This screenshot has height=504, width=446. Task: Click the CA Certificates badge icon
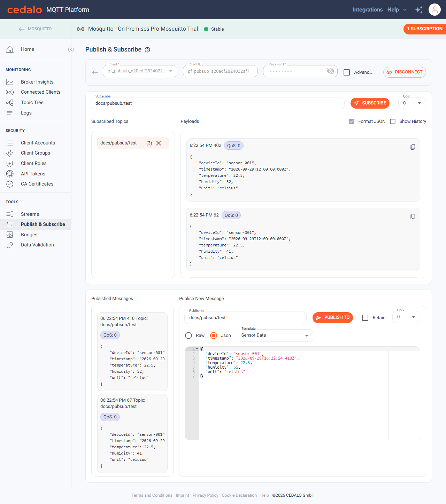[x=10, y=184]
